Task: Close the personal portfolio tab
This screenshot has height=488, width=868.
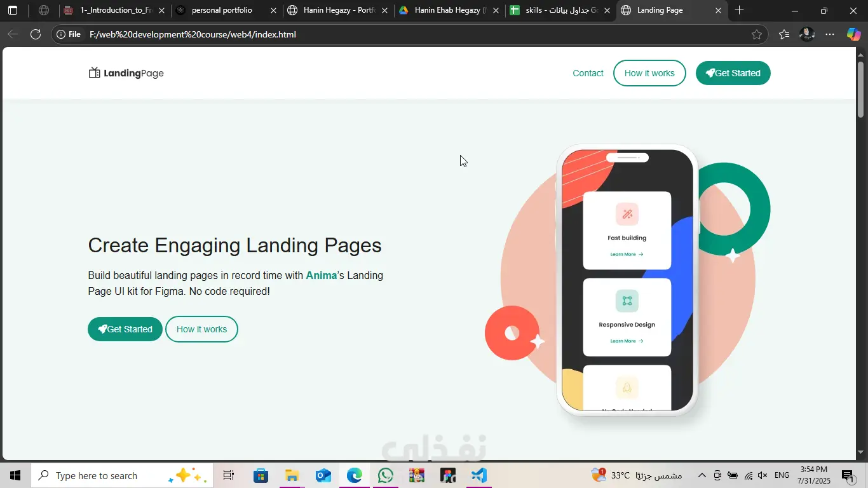Action: point(274,11)
